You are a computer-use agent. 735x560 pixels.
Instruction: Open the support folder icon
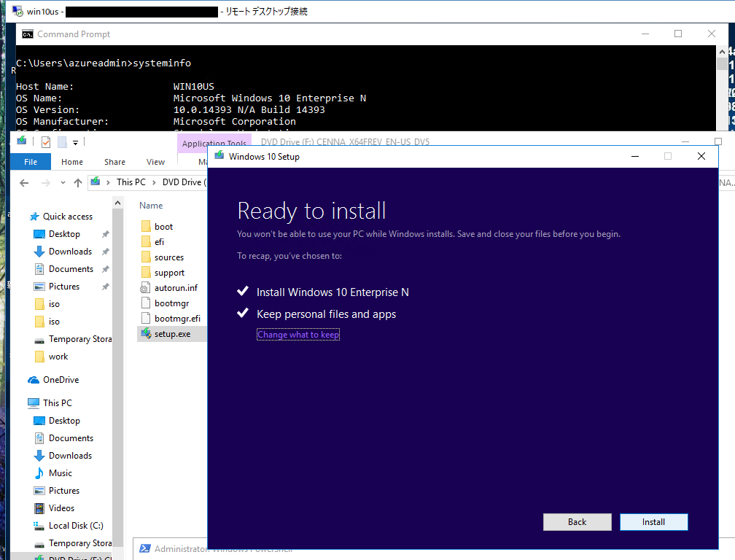pyautogui.click(x=146, y=273)
